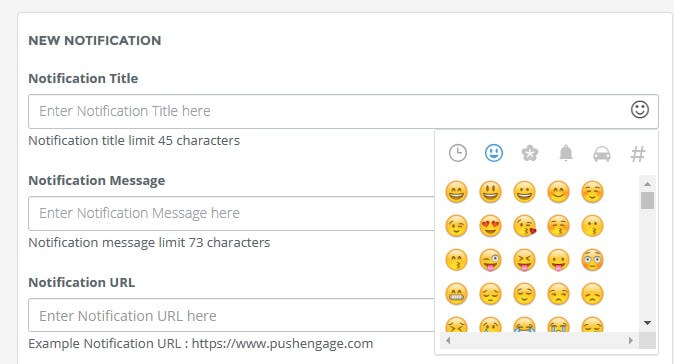674x364 pixels.
Task: Insert the kiss with heart emoji
Action: [524, 226]
